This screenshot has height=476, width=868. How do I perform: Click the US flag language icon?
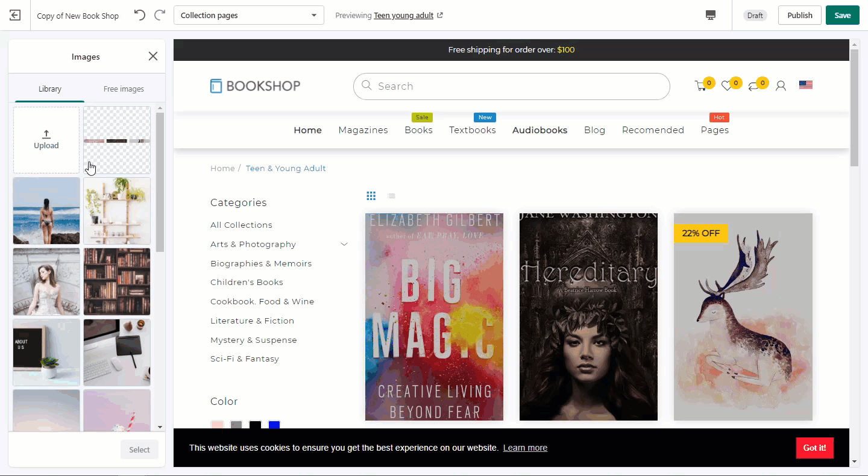coord(806,85)
